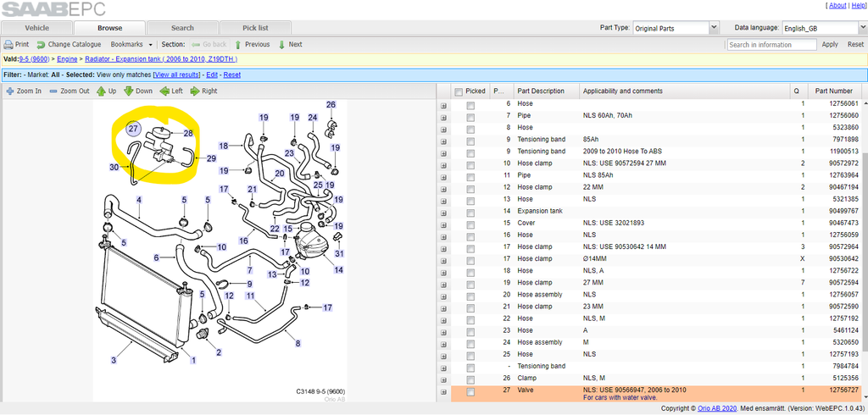This screenshot has height=415, width=868.
Task: Click the filter Reset link
Action: pos(232,75)
